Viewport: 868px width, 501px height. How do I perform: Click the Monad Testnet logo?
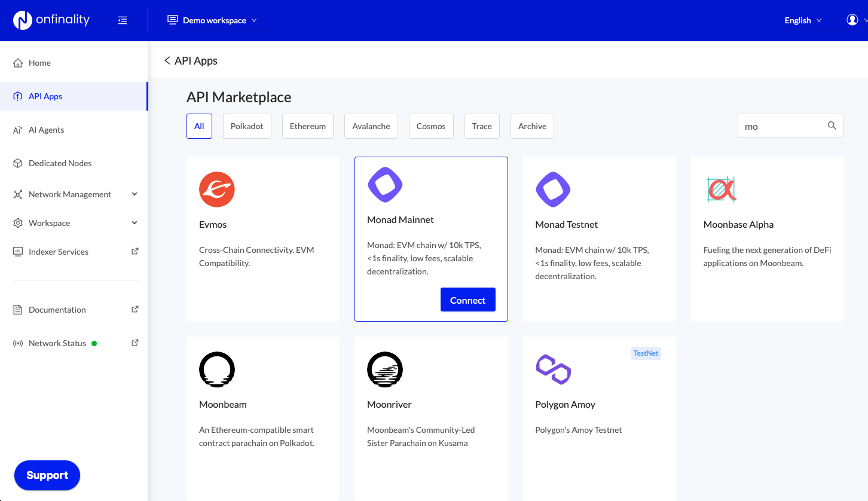coord(553,190)
